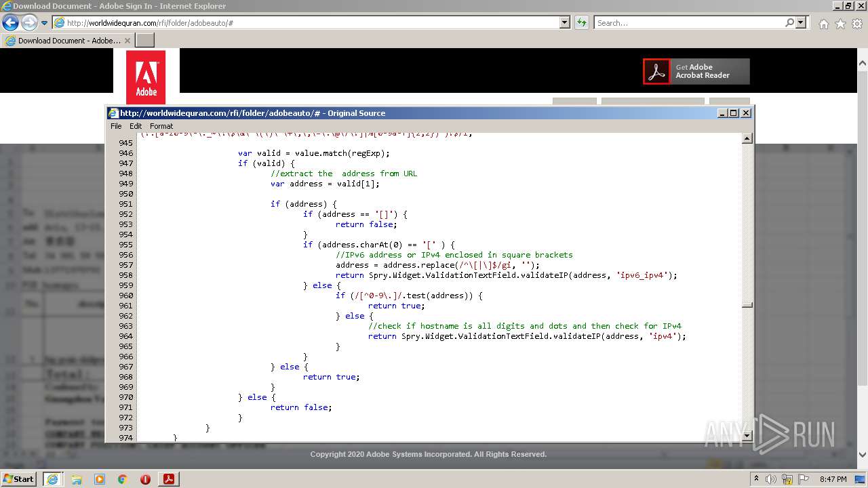Close the Download Document tab

(127, 41)
